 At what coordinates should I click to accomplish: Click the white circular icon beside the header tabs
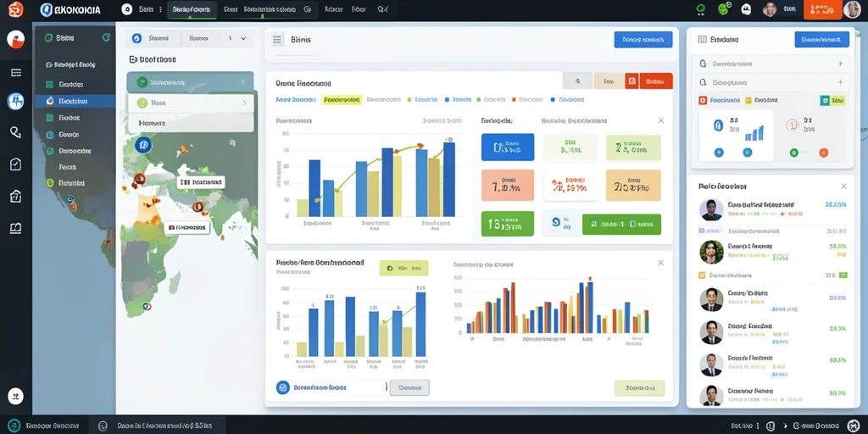(x=127, y=9)
